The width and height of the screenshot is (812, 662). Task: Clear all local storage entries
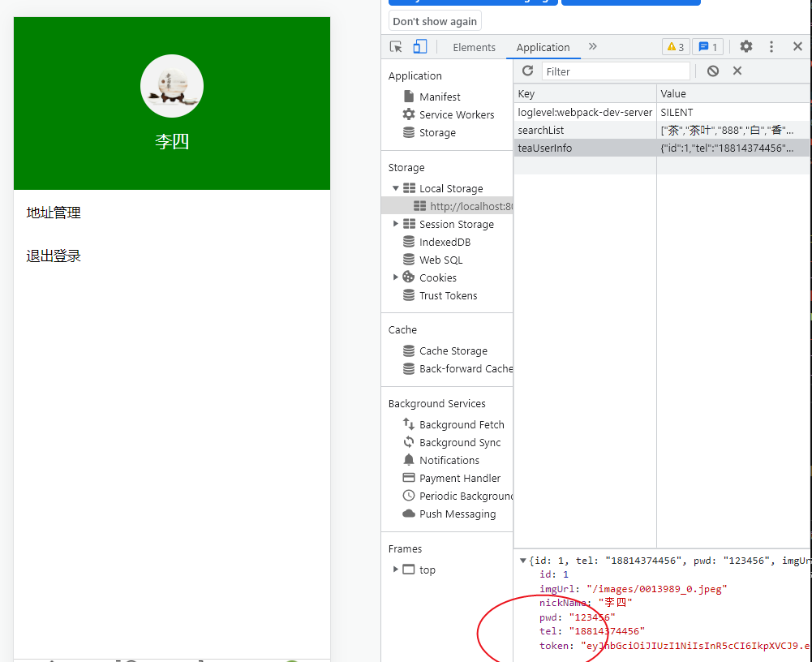click(715, 71)
